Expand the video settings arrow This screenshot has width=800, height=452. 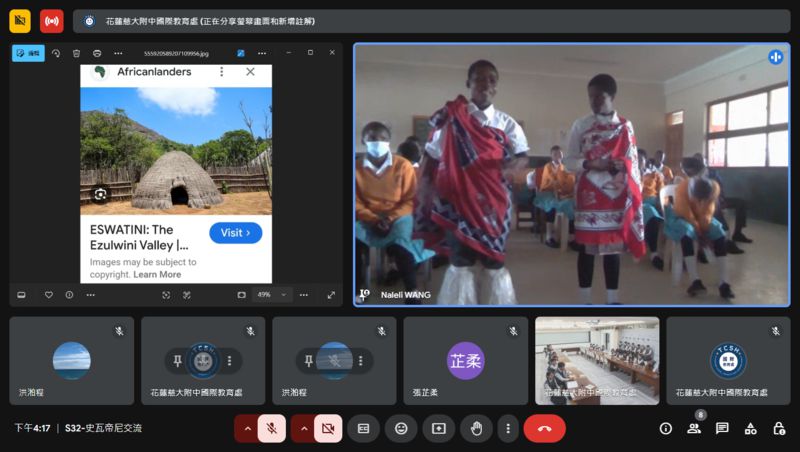[302, 428]
